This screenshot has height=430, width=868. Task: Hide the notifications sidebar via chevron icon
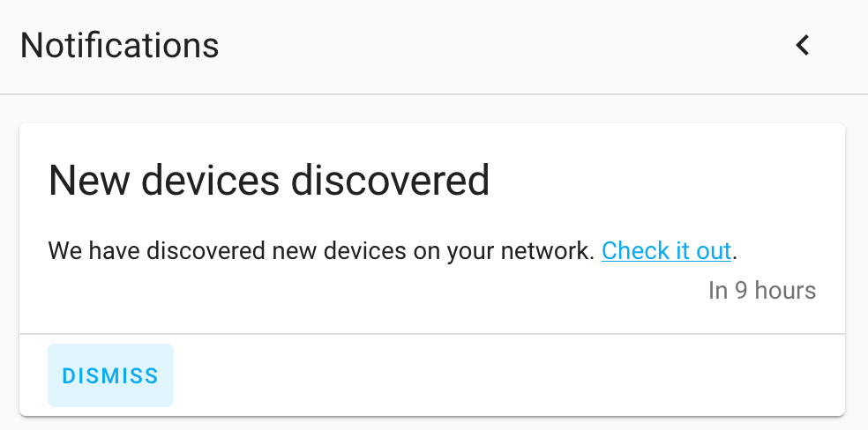tap(803, 45)
